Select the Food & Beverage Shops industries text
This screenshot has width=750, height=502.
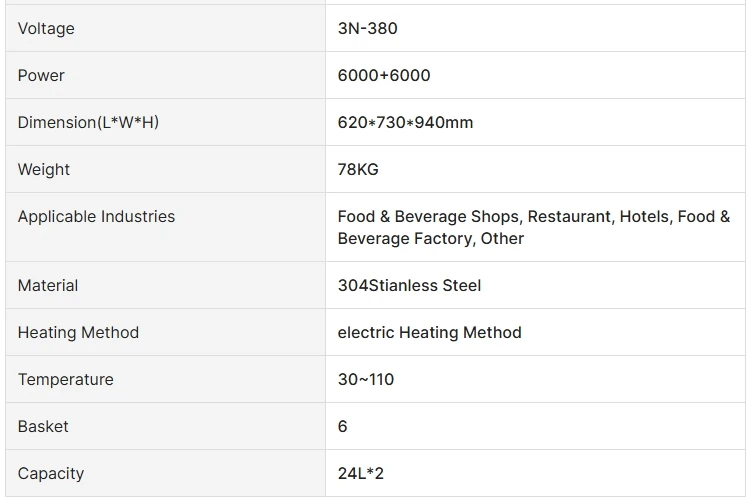(x=429, y=217)
